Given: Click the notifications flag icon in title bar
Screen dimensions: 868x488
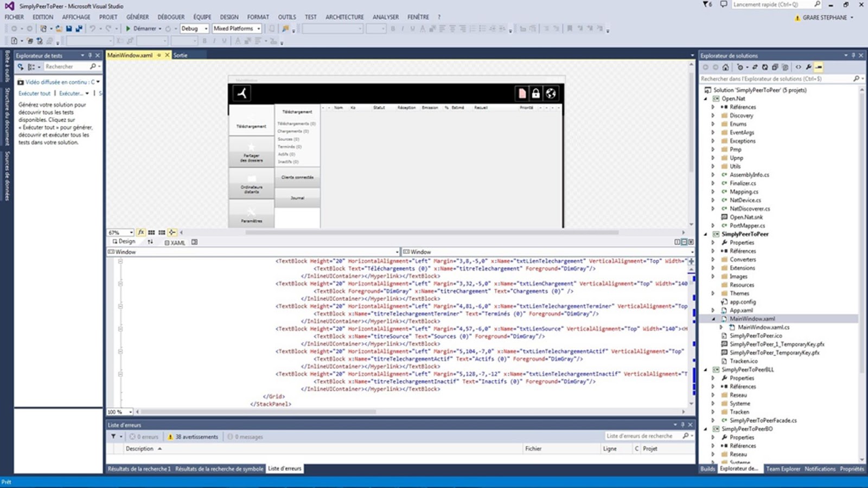Looking at the screenshot, I should pos(707,4).
